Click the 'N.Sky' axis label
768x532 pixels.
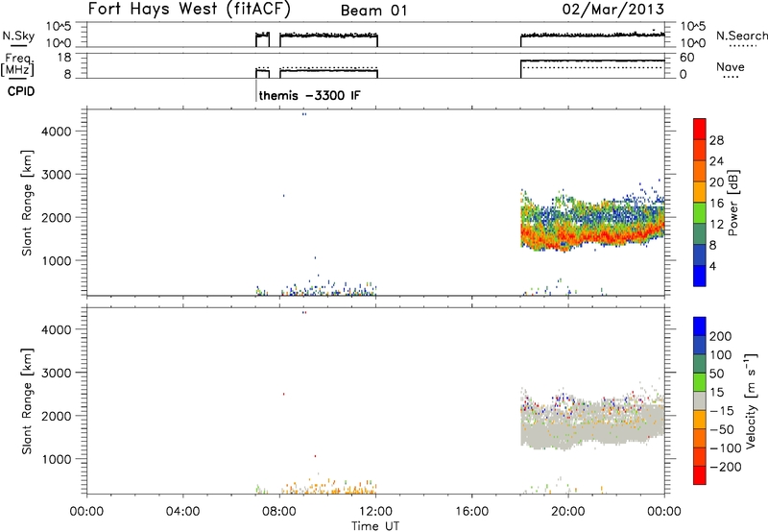pyautogui.click(x=18, y=36)
